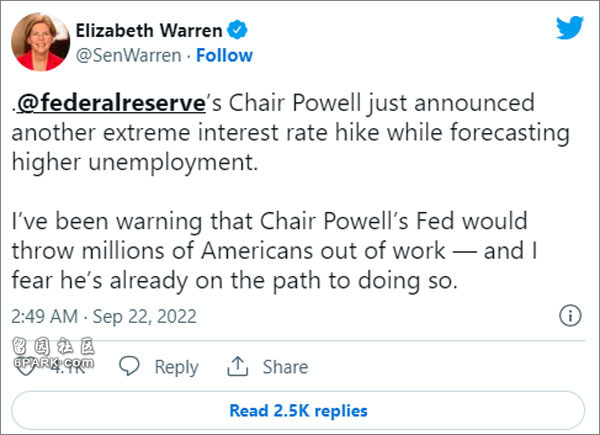Open the Twitter info circle icon
The image size is (600, 435).
tap(570, 316)
